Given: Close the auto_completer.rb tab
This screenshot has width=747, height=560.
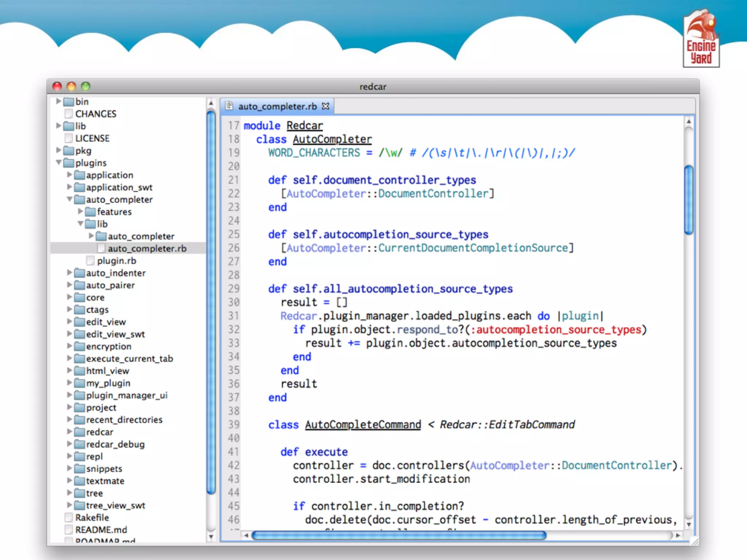Looking at the screenshot, I should click(x=325, y=106).
